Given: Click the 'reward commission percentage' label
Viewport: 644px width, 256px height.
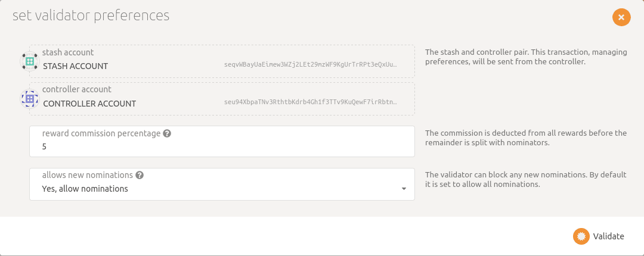Looking at the screenshot, I should tap(101, 133).
